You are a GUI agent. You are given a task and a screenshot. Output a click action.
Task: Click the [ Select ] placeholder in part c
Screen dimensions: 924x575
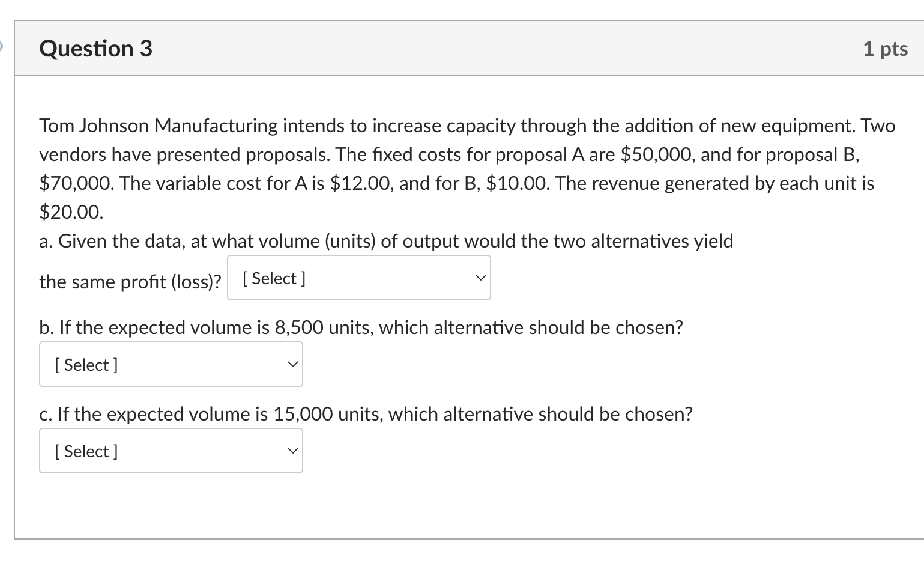coord(86,451)
